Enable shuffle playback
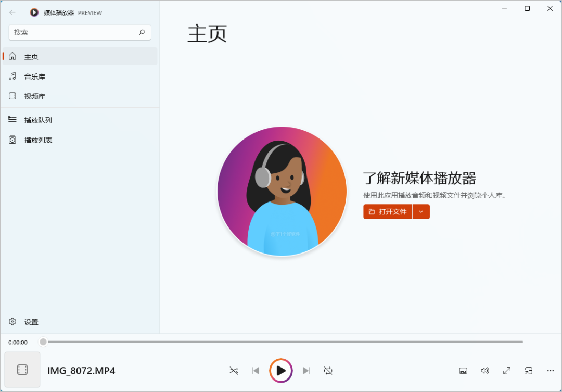The width and height of the screenshot is (562, 392). point(234,370)
